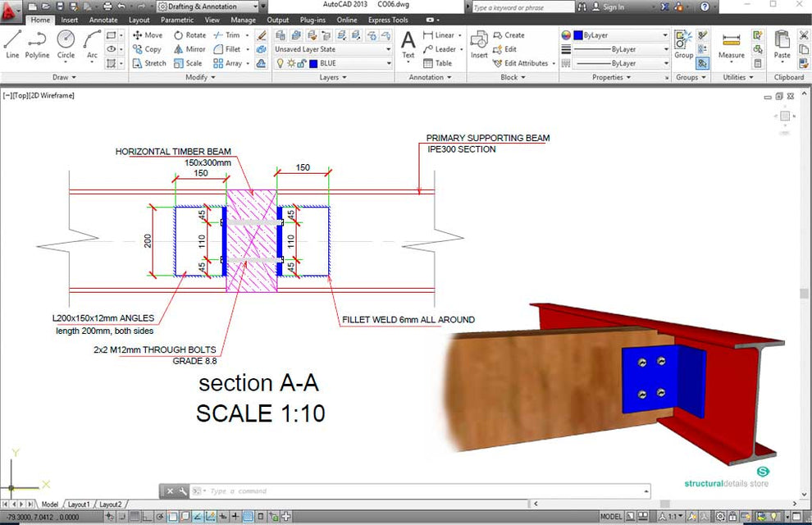The width and height of the screenshot is (812, 525).
Task: Select the Polyline tool
Action: [37, 45]
